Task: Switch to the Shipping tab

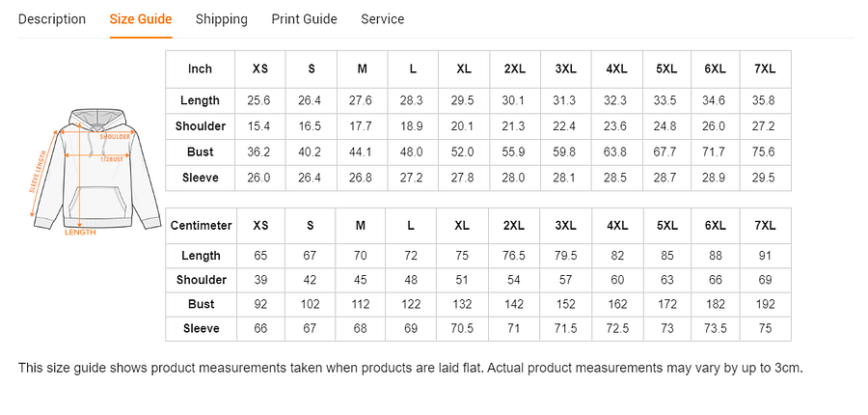Action: point(222,19)
